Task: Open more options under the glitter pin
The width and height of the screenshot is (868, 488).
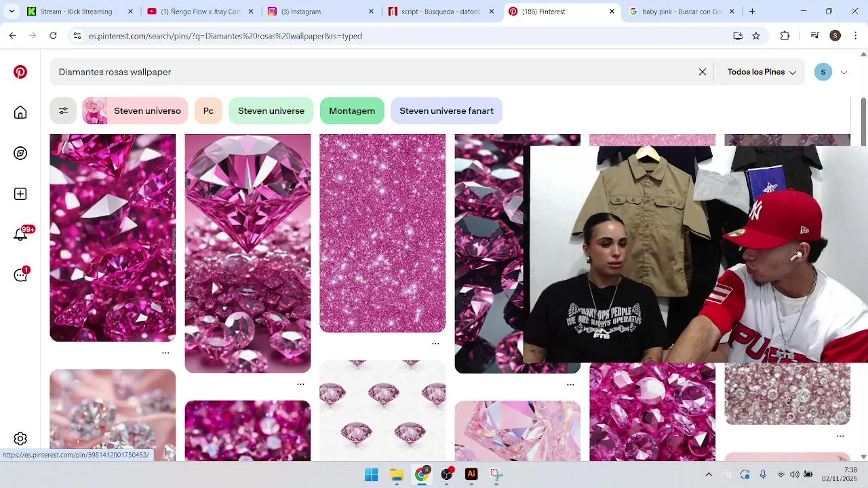Action: 435,344
